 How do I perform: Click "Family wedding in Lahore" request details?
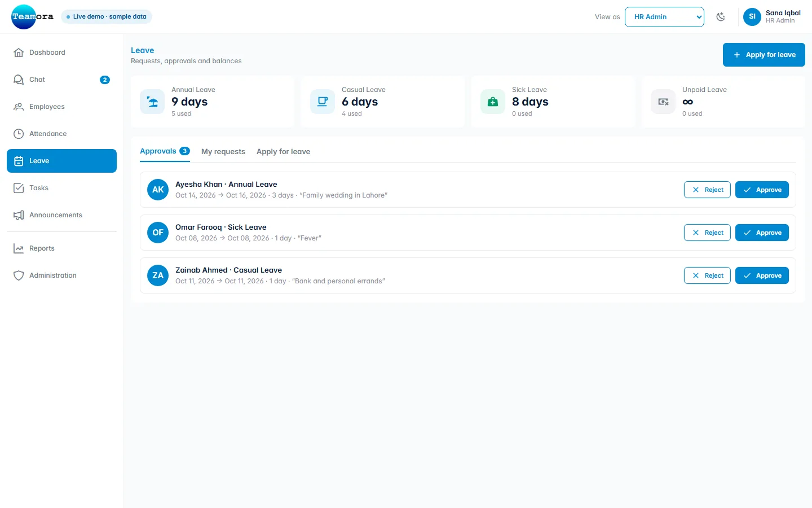[281, 195]
